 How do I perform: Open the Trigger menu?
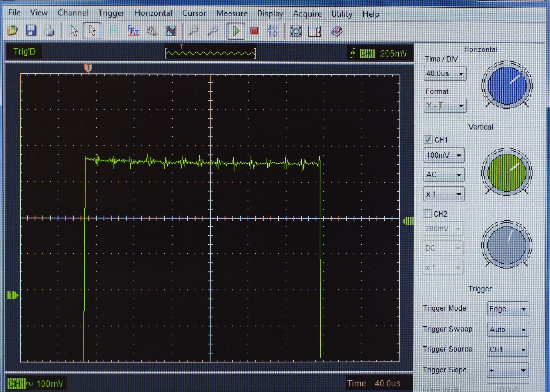(x=111, y=13)
